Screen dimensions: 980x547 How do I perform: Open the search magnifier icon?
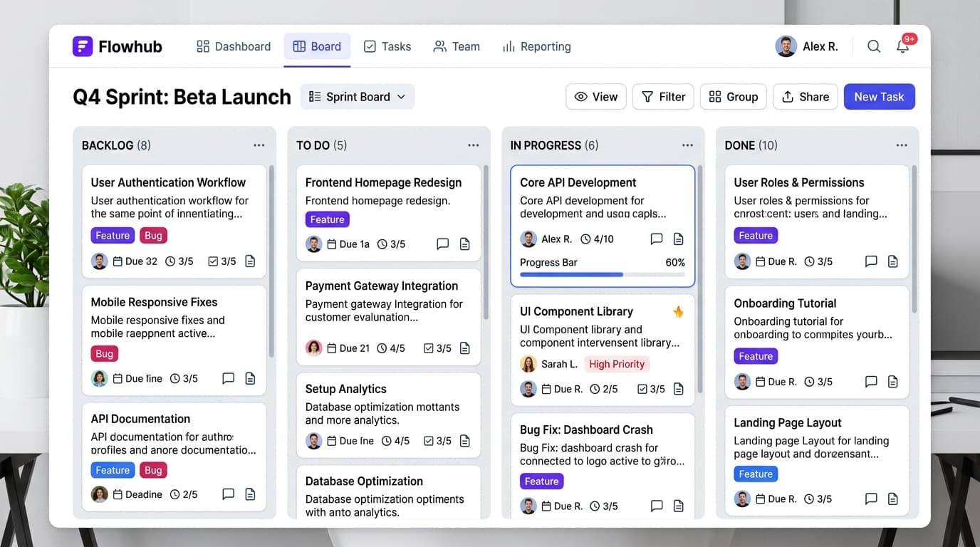click(x=874, y=46)
